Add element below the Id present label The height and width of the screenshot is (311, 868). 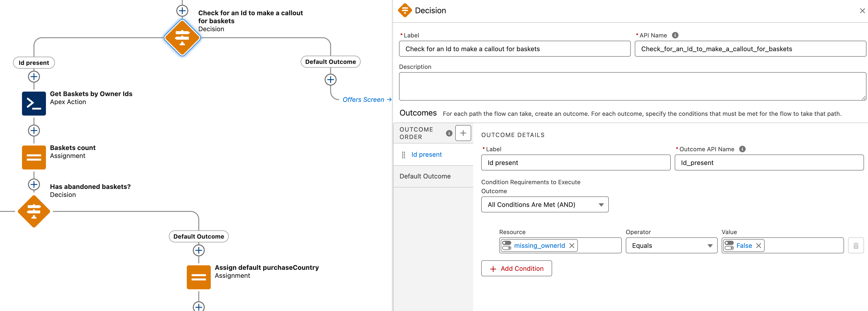[34, 77]
